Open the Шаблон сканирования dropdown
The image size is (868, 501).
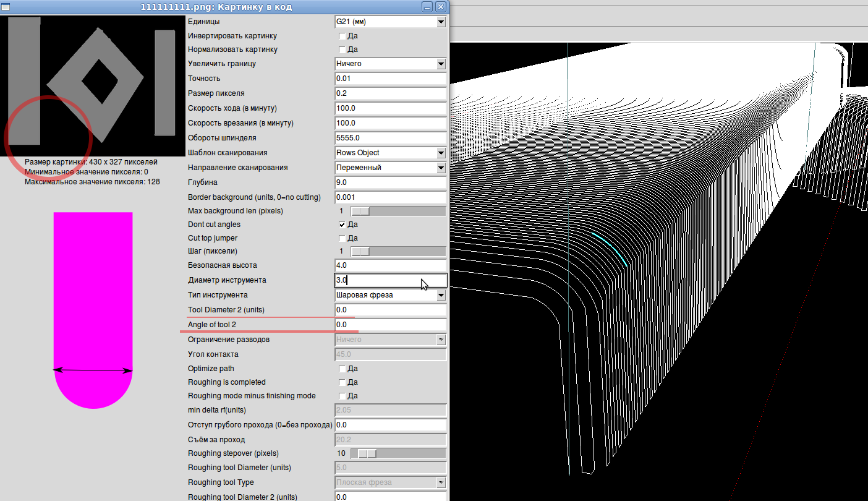click(390, 153)
